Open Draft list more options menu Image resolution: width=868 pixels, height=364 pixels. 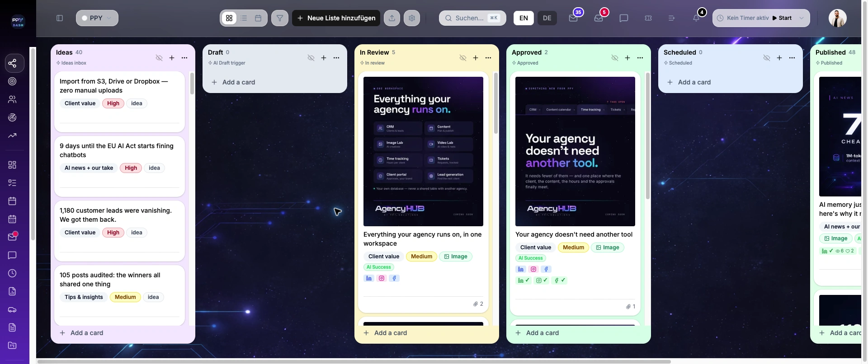336,58
